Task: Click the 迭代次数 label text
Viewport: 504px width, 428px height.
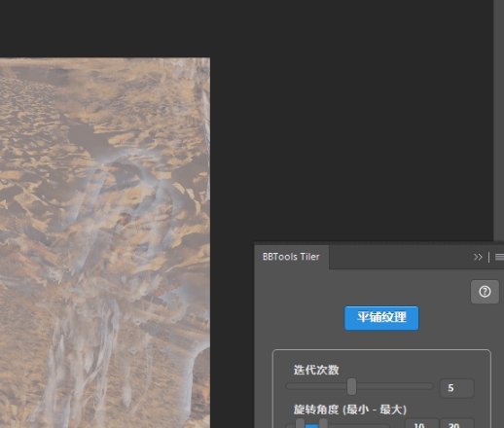Action: pyautogui.click(x=316, y=370)
